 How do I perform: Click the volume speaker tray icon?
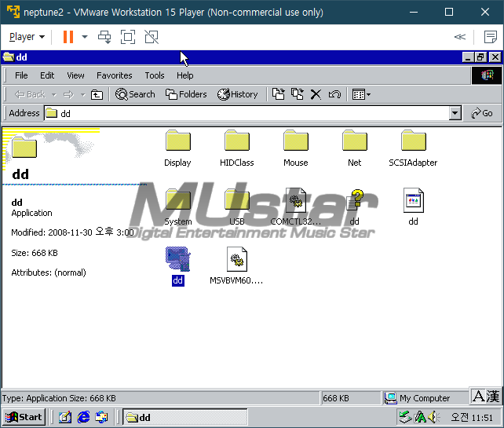pos(434,417)
